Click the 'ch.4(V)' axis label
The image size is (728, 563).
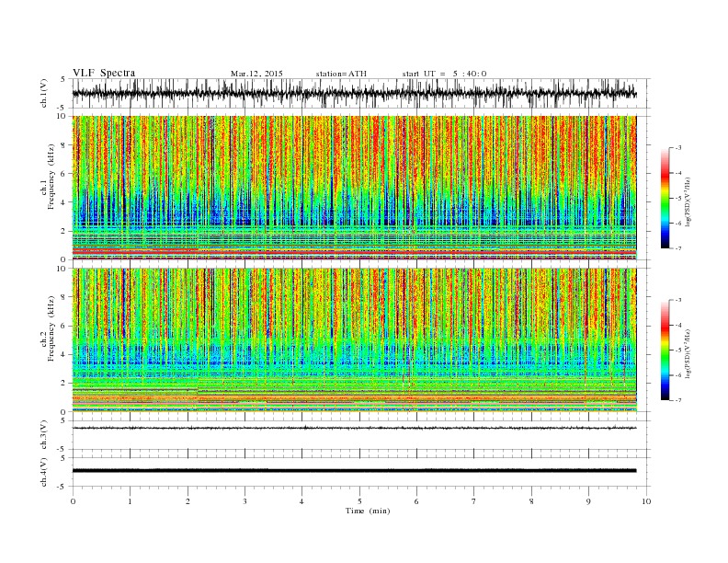(x=44, y=472)
